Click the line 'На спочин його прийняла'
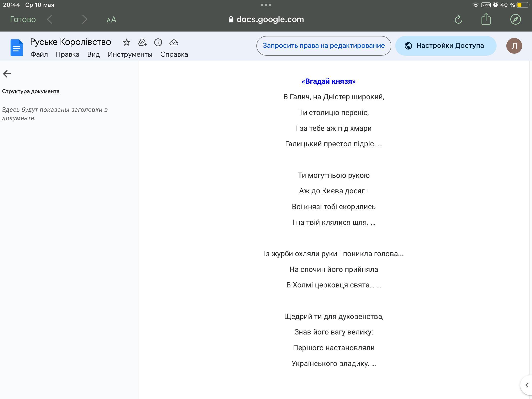The height and width of the screenshot is (399, 532). (x=334, y=269)
